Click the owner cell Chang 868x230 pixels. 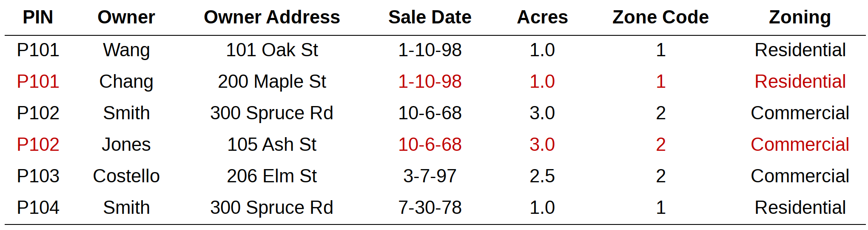click(126, 82)
